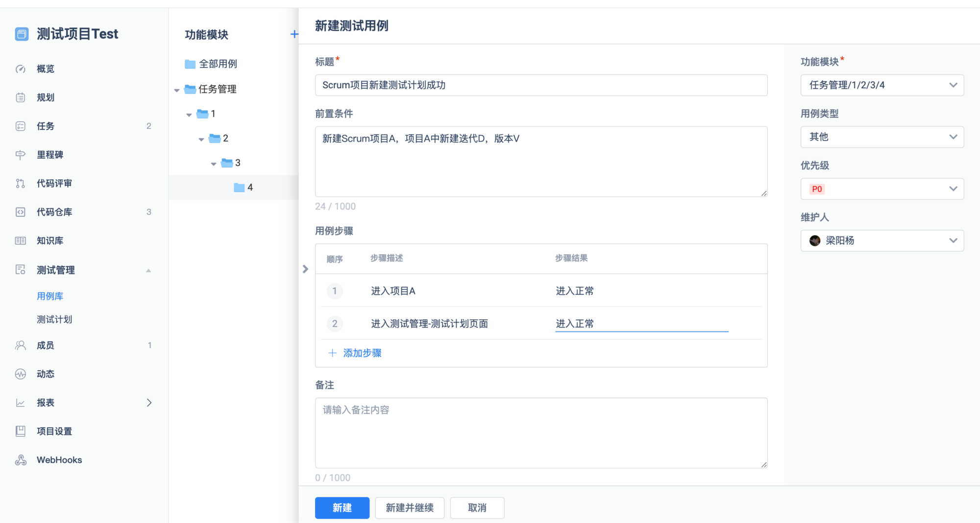This screenshot has height=523, width=980.
Task: Open 概览 overview icon in sidebar
Action: click(21, 69)
